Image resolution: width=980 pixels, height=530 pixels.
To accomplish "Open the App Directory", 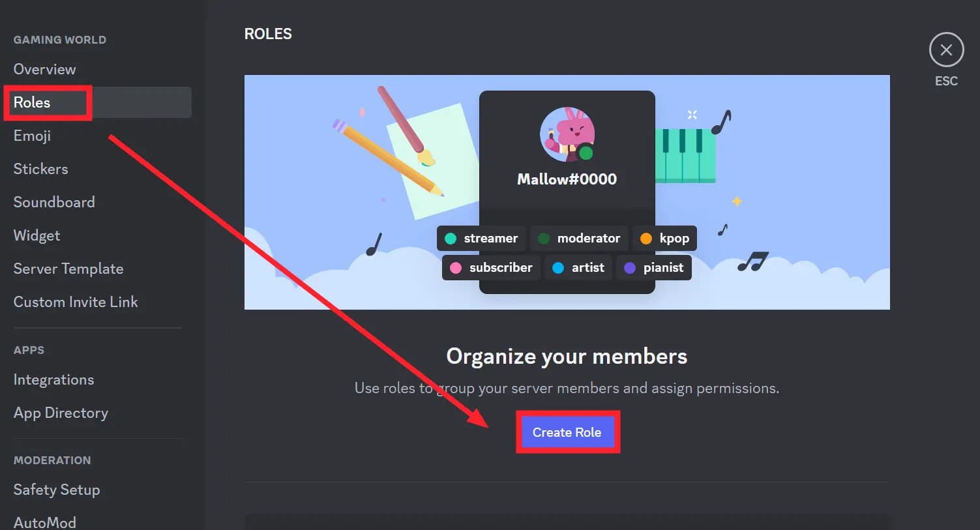I will [61, 413].
